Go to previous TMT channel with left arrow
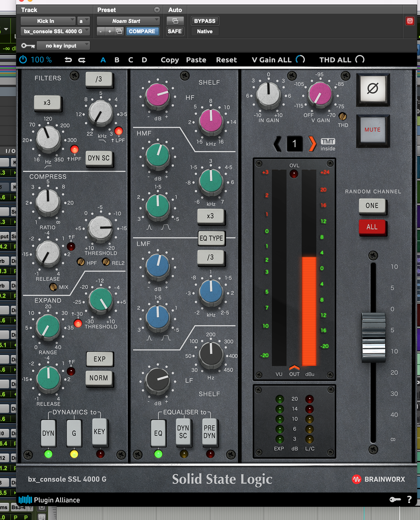The height and width of the screenshot is (520, 420). (x=277, y=143)
